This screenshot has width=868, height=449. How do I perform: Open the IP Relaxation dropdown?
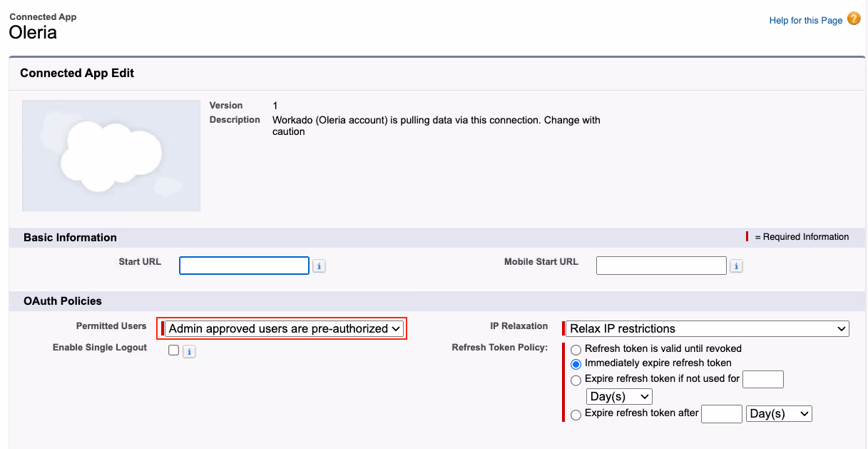(708, 328)
